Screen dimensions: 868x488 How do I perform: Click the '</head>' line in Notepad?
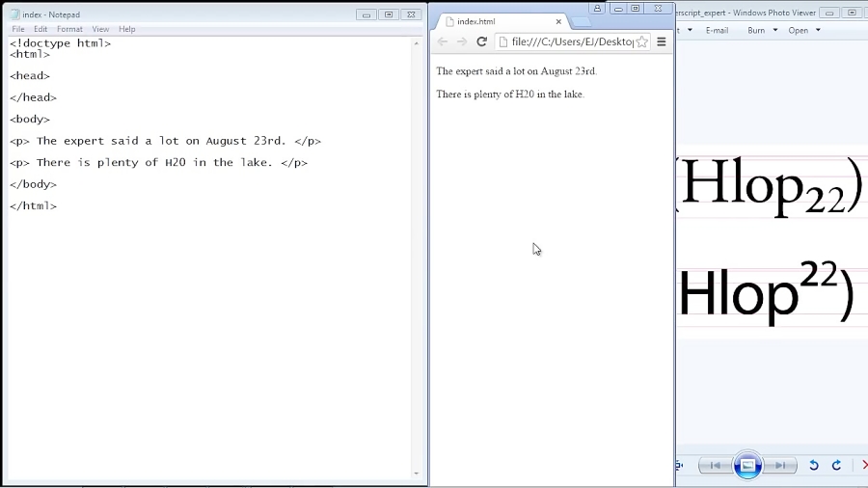pos(33,97)
